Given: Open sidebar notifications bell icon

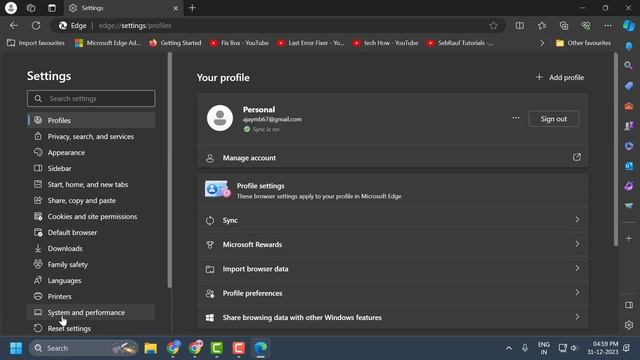Looking at the screenshot, I should click(629, 46).
